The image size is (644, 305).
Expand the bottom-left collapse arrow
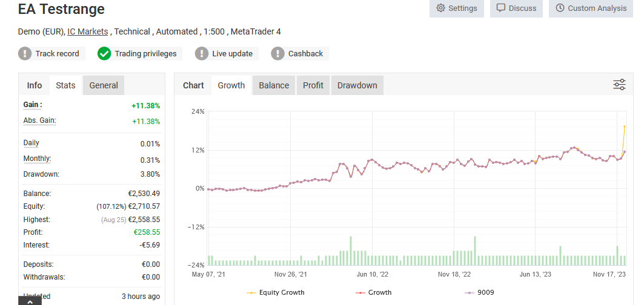(x=30, y=301)
